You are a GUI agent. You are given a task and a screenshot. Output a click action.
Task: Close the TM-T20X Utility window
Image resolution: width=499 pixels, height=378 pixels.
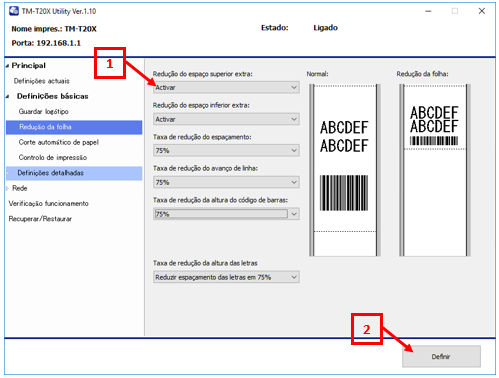[x=482, y=11]
